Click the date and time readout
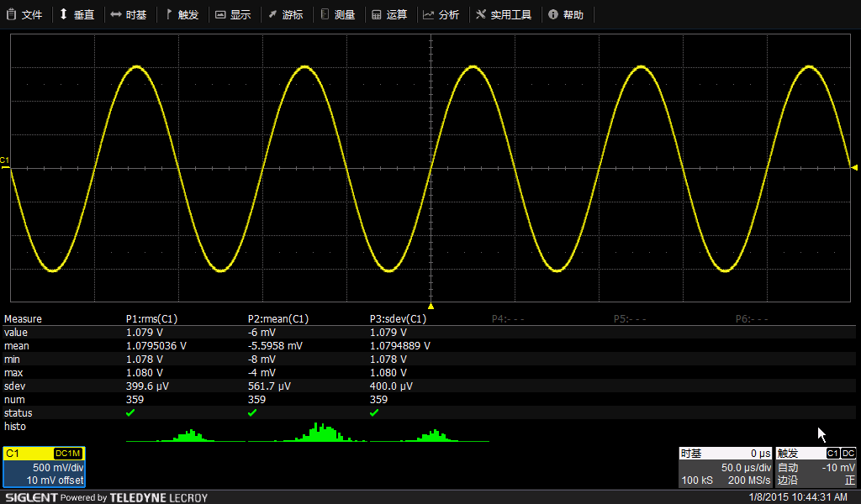 tap(798, 497)
